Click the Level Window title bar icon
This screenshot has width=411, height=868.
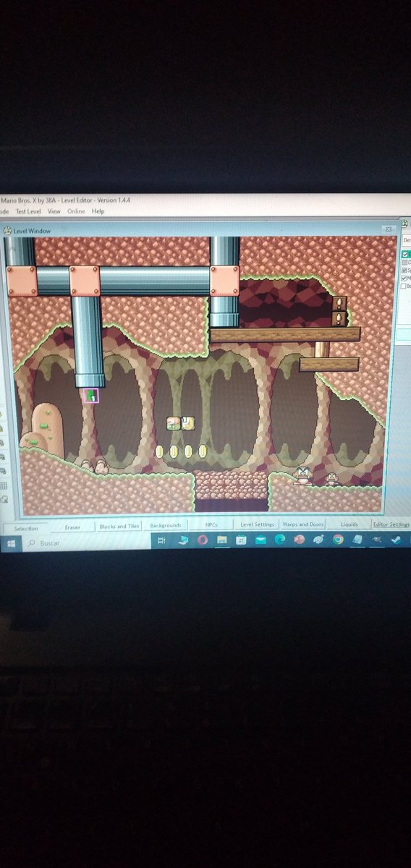[x=7, y=231]
